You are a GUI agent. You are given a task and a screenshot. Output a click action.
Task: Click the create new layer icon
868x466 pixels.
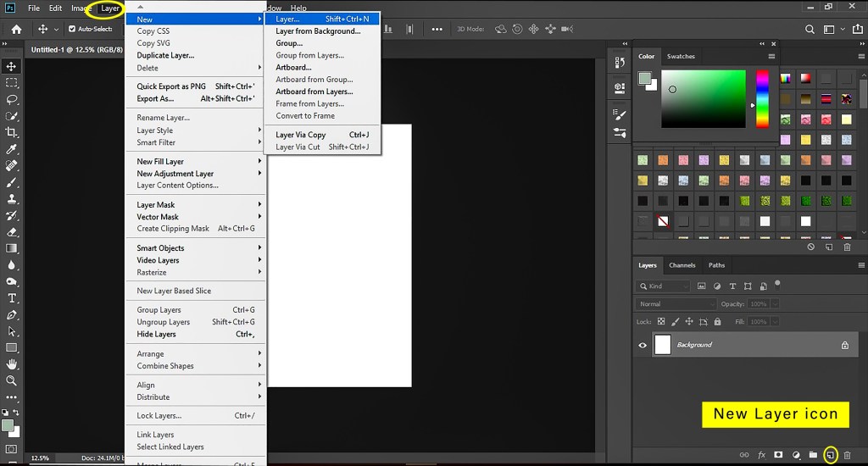[x=830, y=455]
